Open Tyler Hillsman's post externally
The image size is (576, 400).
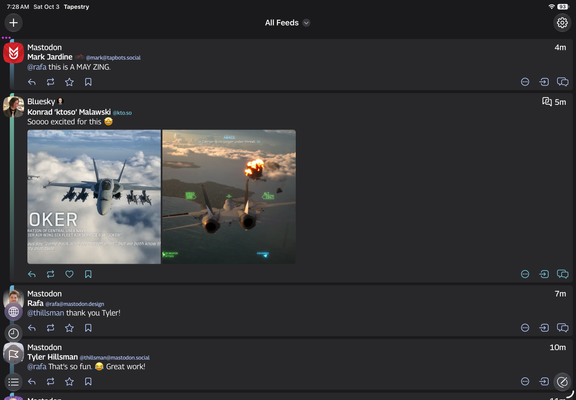(544, 382)
